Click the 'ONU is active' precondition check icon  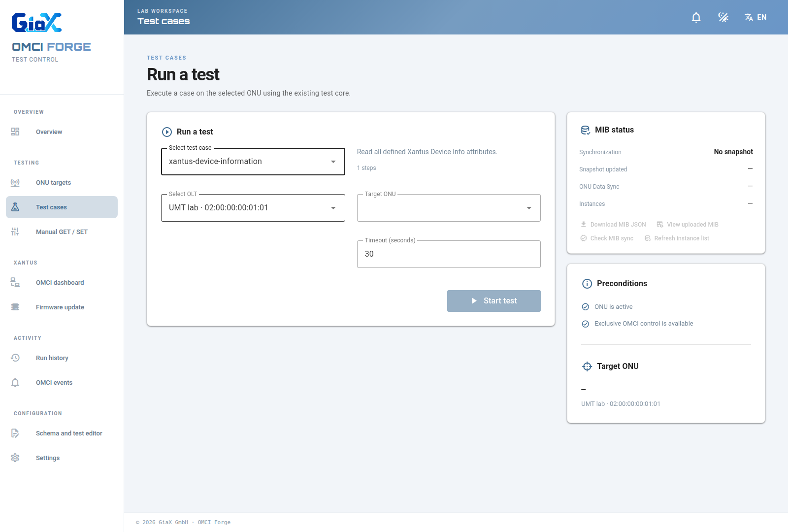click(586, 307)
